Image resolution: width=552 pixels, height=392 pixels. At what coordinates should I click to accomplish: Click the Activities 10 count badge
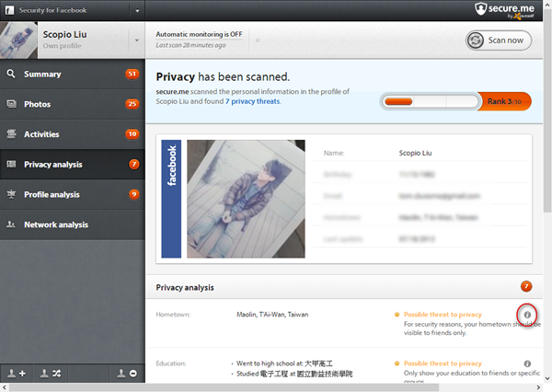tap(132, 133)
